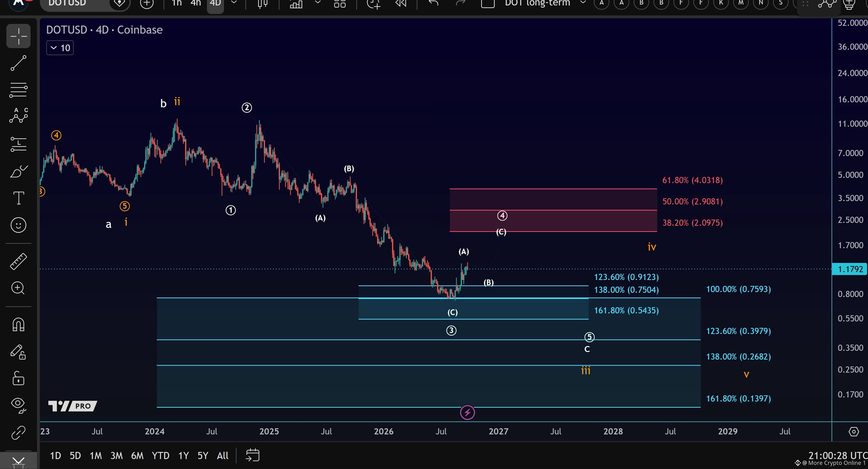Click the purple lightning event marker
The height and width of the screenshot is (469, 868).
pos(467,412)
